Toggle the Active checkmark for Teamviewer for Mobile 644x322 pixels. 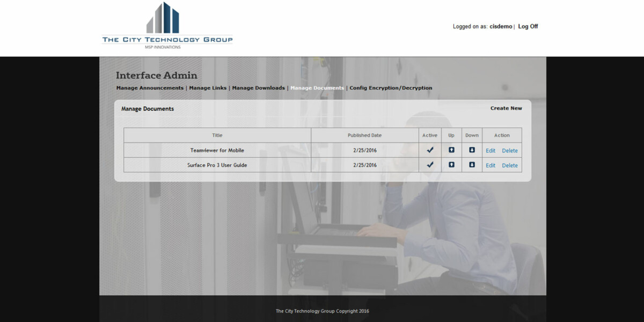(429, 150)
